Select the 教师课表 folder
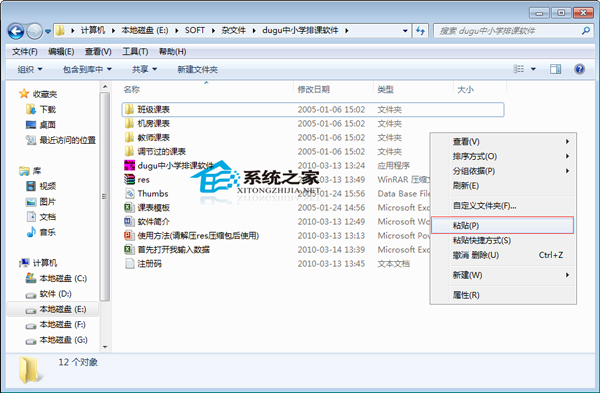The width and height of the screenshot is (600, 393). coord(147,137)
